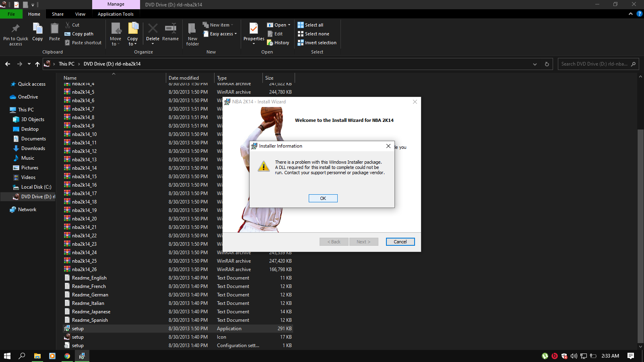Screen dimensions: 644x362
Task: Expand the address bar history dropdown
Action: (x=535, y=64)
